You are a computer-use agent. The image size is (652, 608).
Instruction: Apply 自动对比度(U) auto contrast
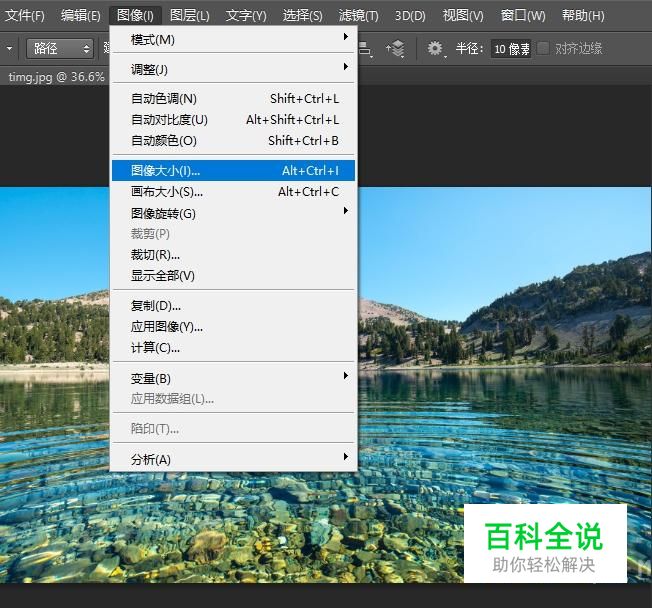(x=233, y=120)
